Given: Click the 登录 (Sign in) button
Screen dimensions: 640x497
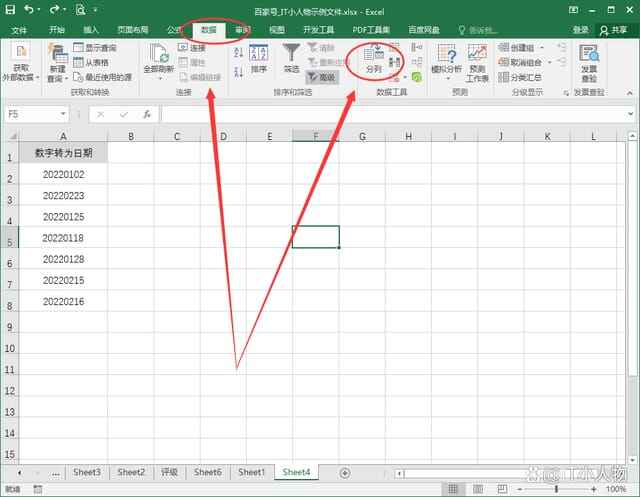Looking at the screenshot, I should [x=580, y=30].
